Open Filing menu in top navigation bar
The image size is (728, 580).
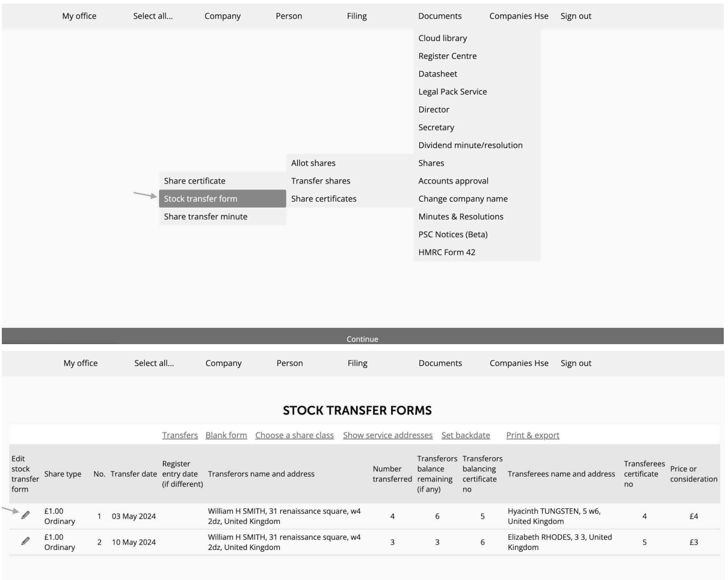point(357,16)
